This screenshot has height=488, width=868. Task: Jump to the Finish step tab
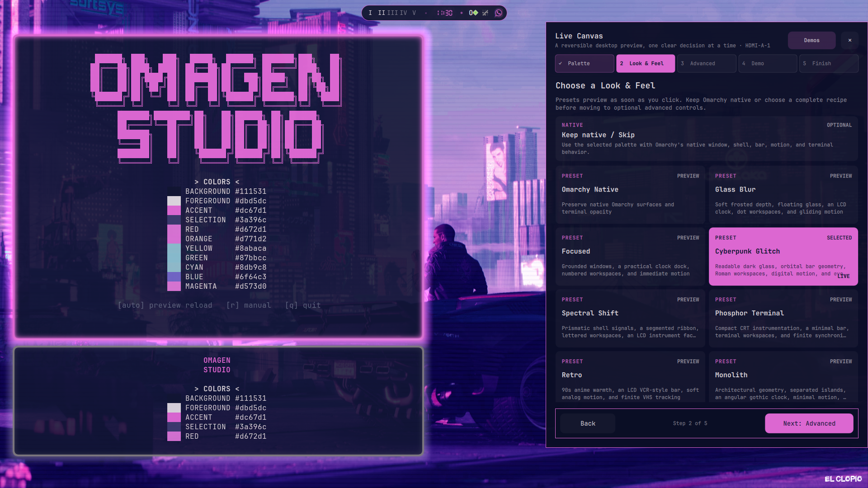829,63
